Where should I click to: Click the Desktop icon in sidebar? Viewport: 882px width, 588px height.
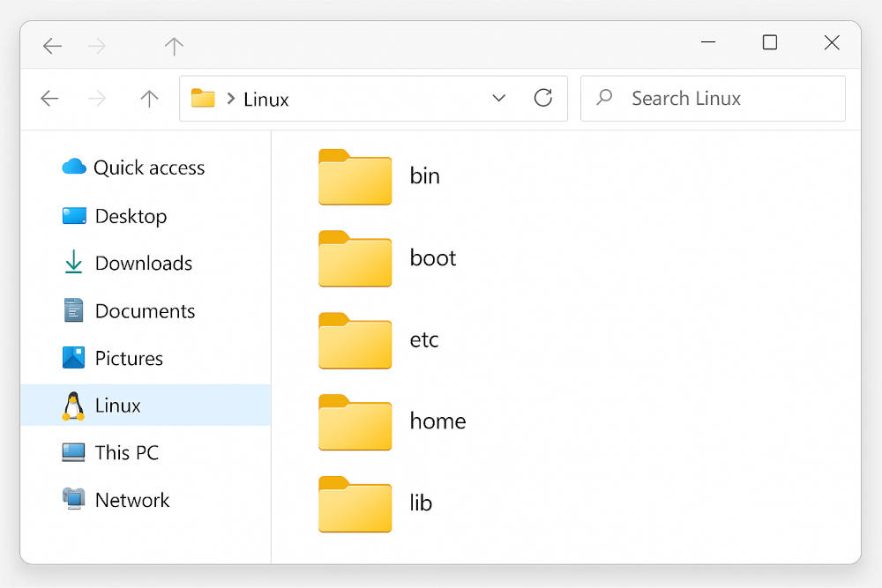74,216
